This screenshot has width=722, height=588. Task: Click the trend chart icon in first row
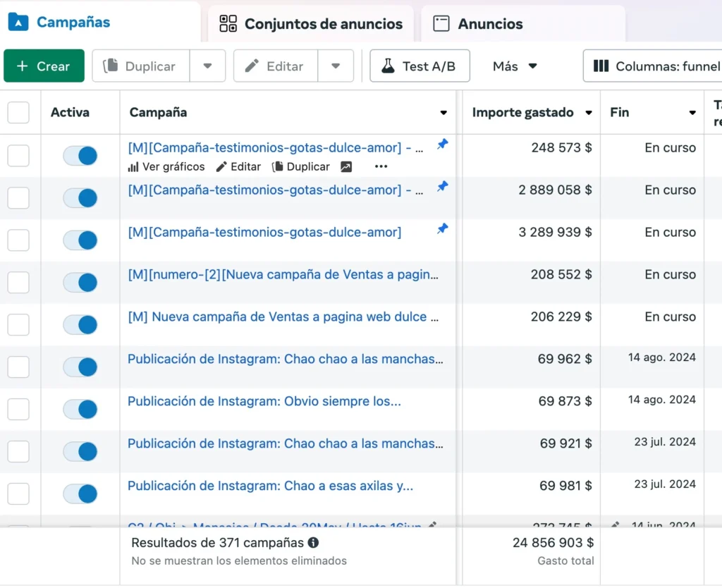coord(345,167)
